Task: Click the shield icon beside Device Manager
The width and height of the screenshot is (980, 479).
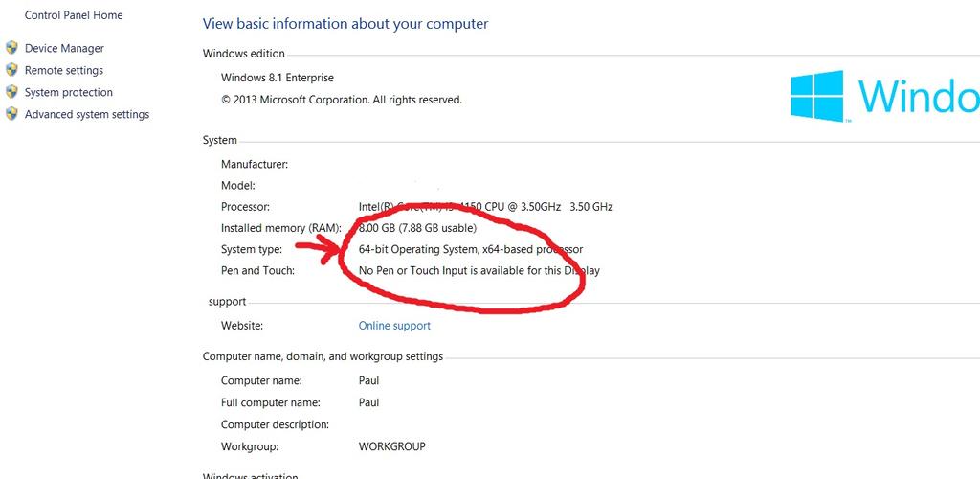Action: point(11,48)
